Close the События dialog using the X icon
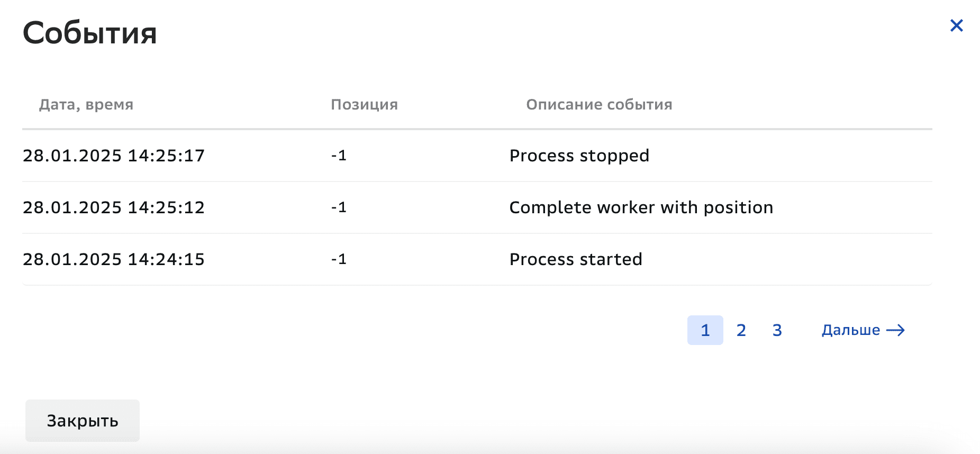This screenshot has height=454, width=980. 957,25
